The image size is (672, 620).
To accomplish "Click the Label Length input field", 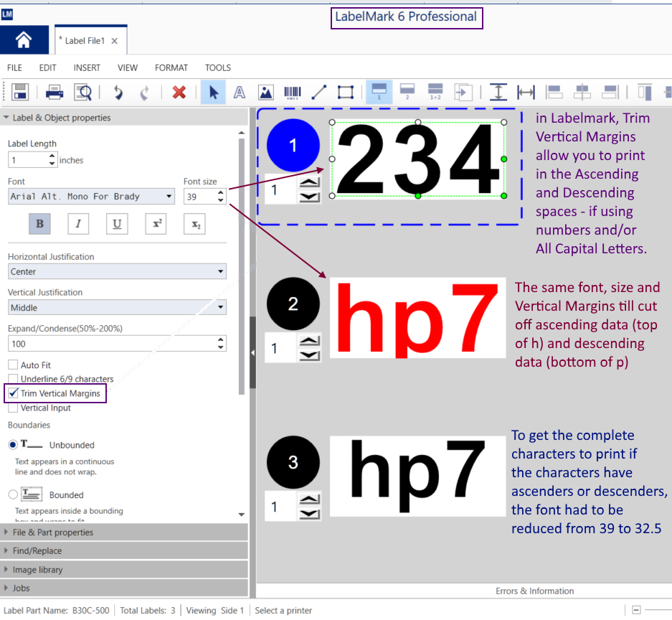I will (28, 160).
